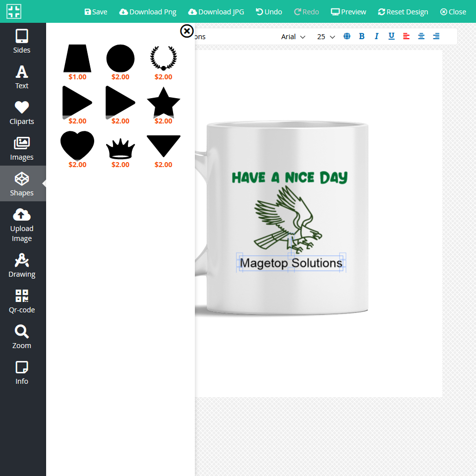Click the Save button

[x=96, y=11]
